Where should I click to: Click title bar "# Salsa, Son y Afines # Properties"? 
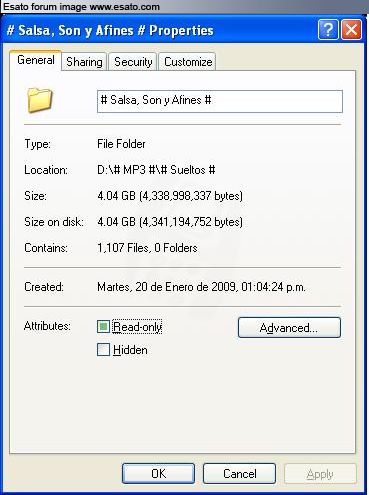click(x=110, y=30)
